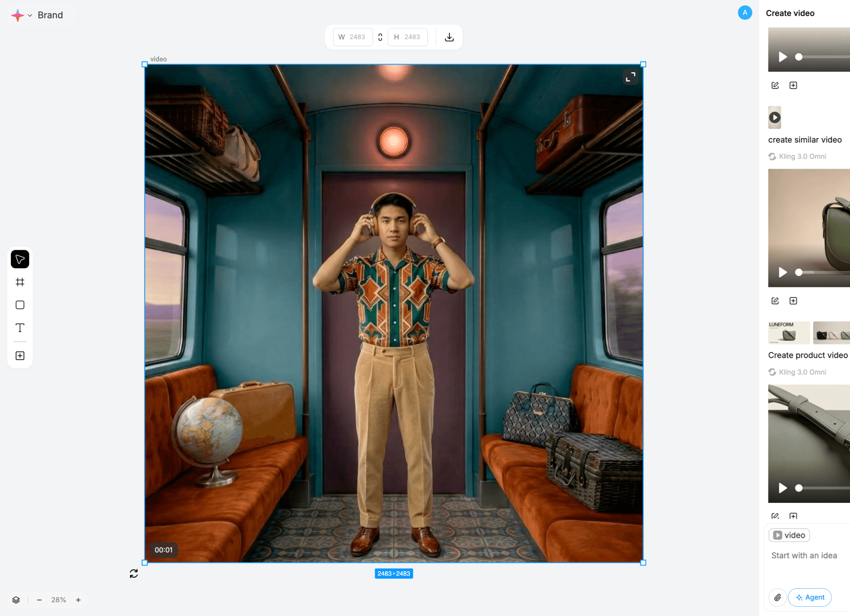Click the download icon in the top toolbar

pos(449,37)
